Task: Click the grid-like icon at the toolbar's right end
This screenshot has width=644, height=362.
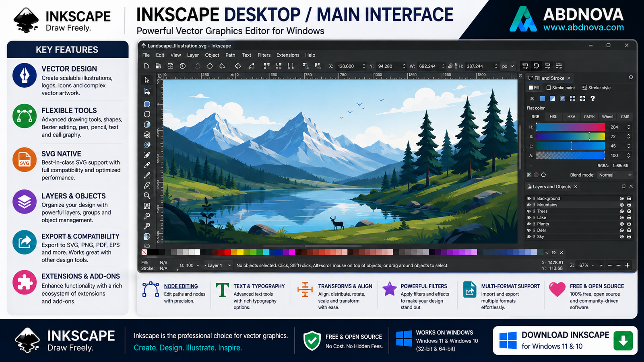Action: tap(559, 66)
